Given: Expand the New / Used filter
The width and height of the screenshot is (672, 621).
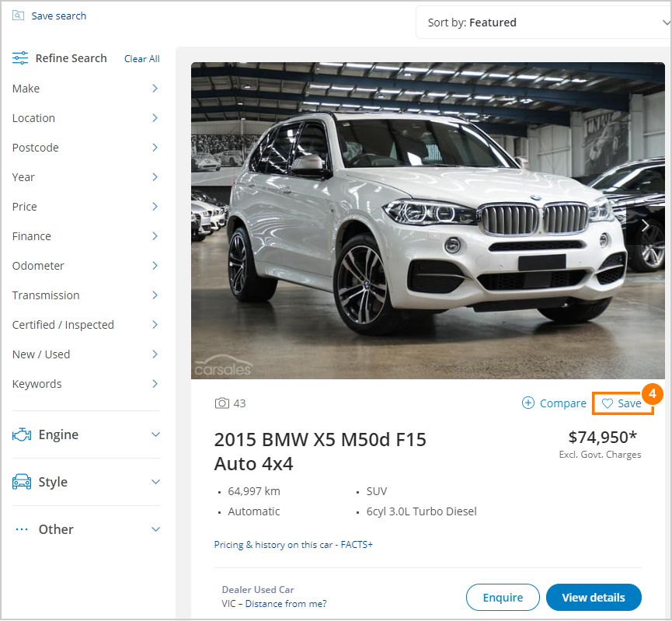Looking at the screenshot, I should point(85,354).
